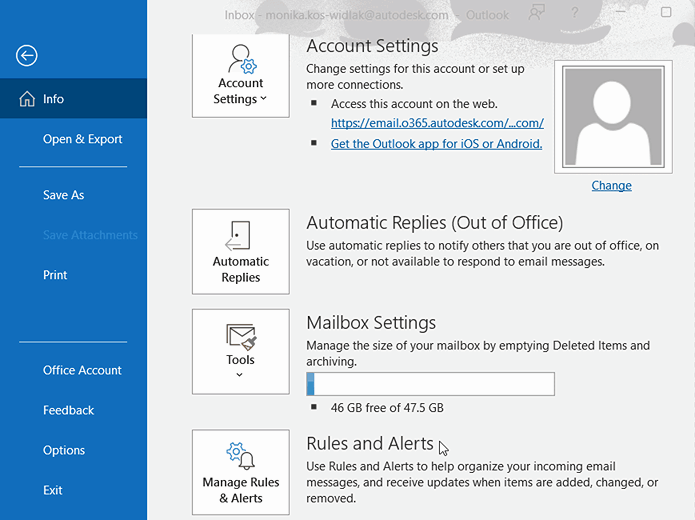
Task: Click Exit in the sidebar
Action: point(53,490)
